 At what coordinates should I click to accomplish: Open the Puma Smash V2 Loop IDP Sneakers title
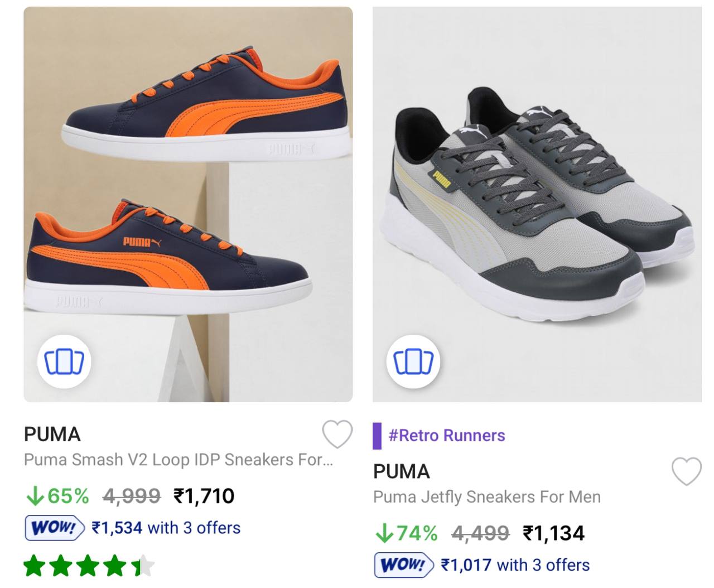point(178,460)
